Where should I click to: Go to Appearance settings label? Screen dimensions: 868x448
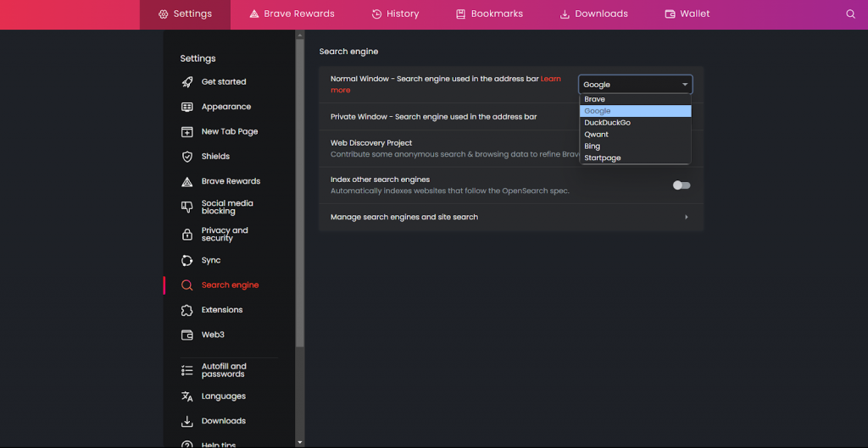tap(225, 107)
